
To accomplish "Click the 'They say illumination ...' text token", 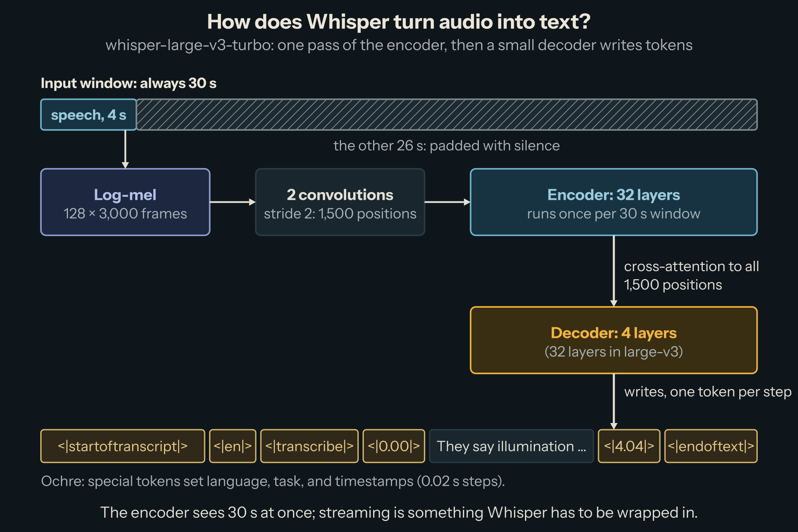I will pyautogui.click(x=511, y=446).
